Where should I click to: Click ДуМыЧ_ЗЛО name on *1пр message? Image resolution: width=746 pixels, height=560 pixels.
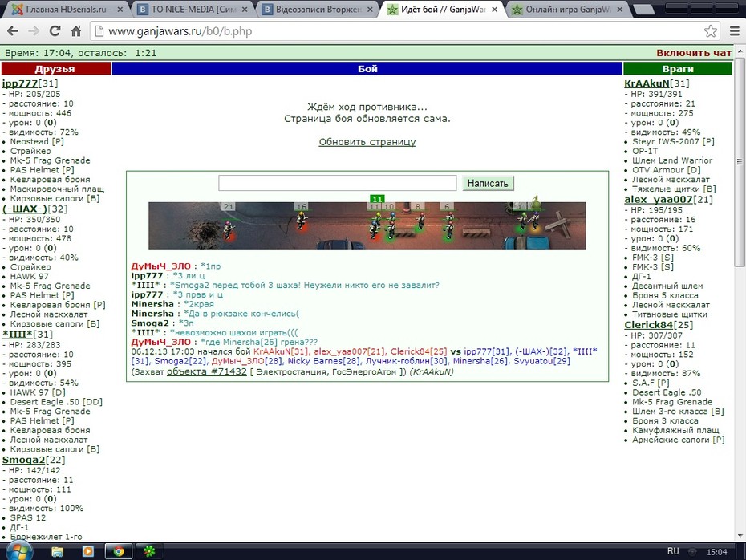tap(160, 266)
